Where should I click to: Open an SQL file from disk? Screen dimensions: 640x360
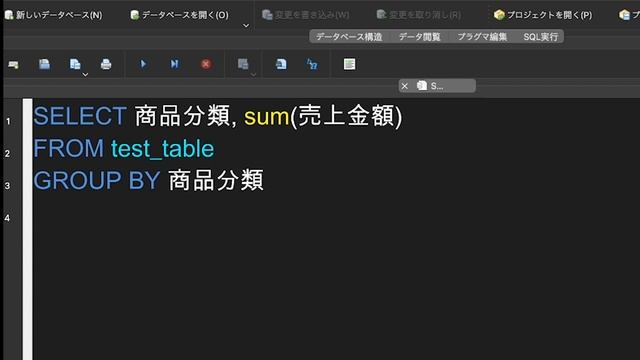pos(44,64)
